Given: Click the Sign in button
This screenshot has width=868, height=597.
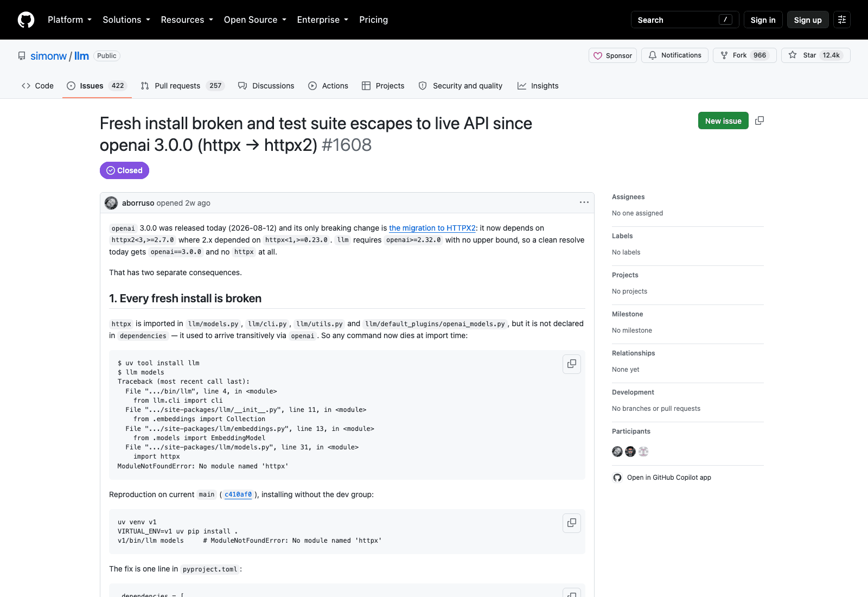Looking at the screenshot, I should pyautogui.click(x=763, y=20).
